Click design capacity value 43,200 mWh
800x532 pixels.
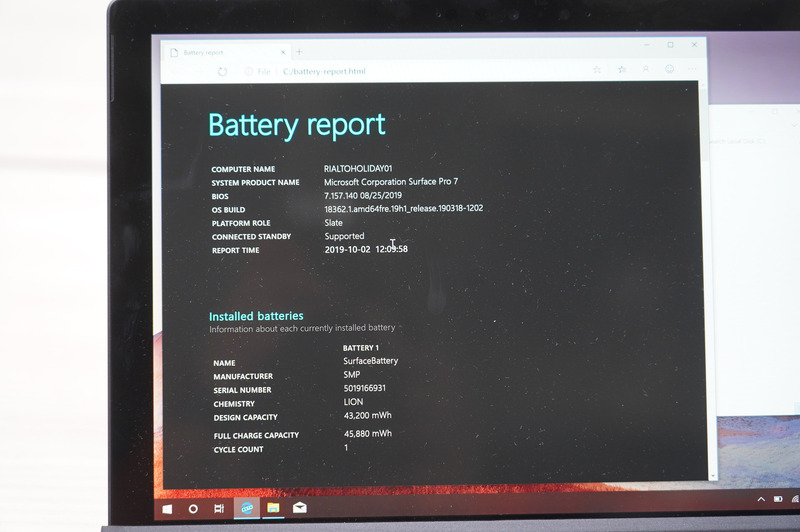[367, 416]
